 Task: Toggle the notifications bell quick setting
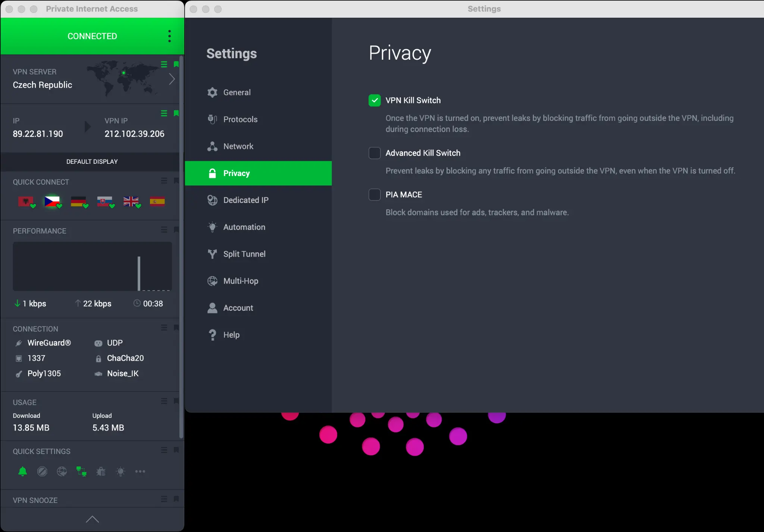click(x=23, y=472)
